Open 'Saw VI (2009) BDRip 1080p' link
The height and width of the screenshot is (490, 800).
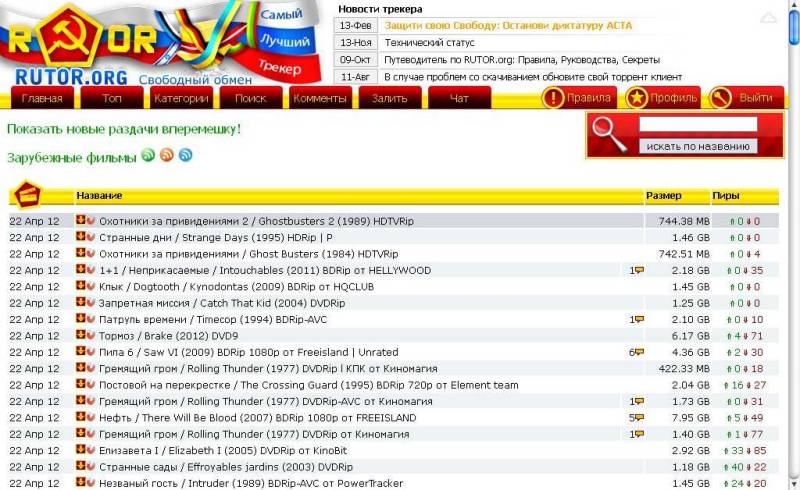point(248,352)
